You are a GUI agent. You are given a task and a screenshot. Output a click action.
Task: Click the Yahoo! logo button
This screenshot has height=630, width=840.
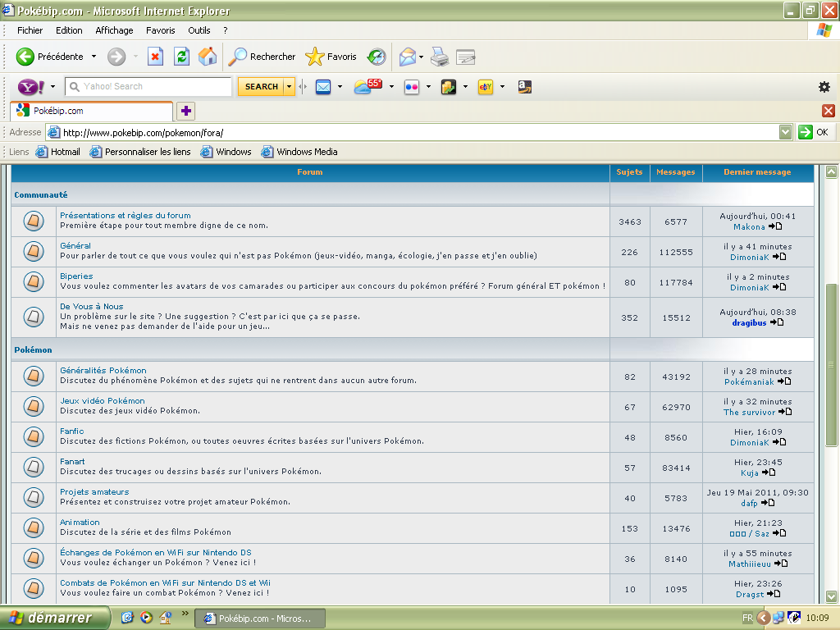(x=30, y=86)
